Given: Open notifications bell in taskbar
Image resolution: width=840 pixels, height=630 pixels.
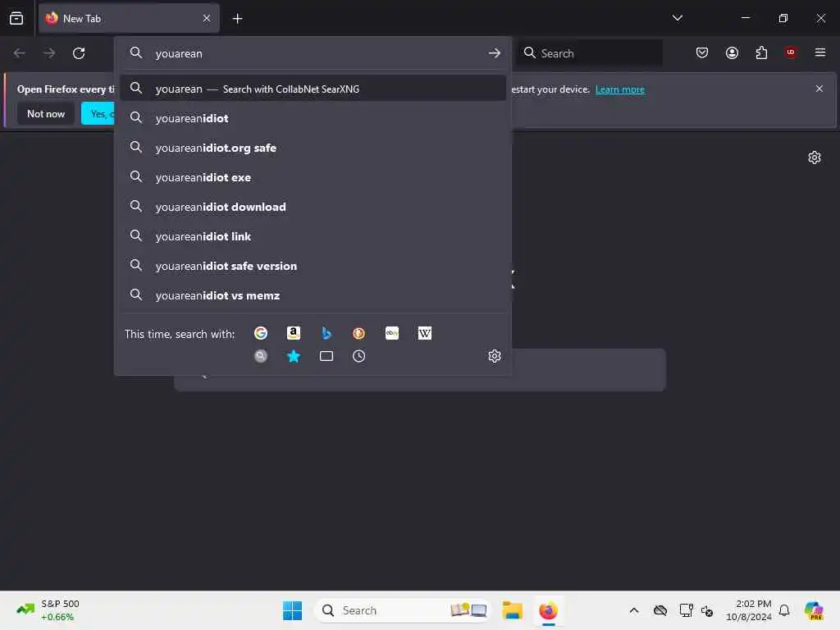Looking at the screenshot, I should (x=784, y=610).
